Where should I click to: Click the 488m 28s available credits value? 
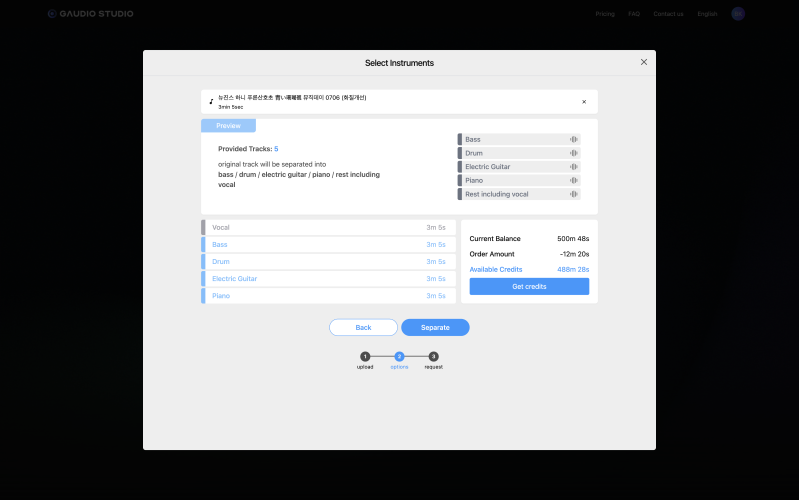573,269
